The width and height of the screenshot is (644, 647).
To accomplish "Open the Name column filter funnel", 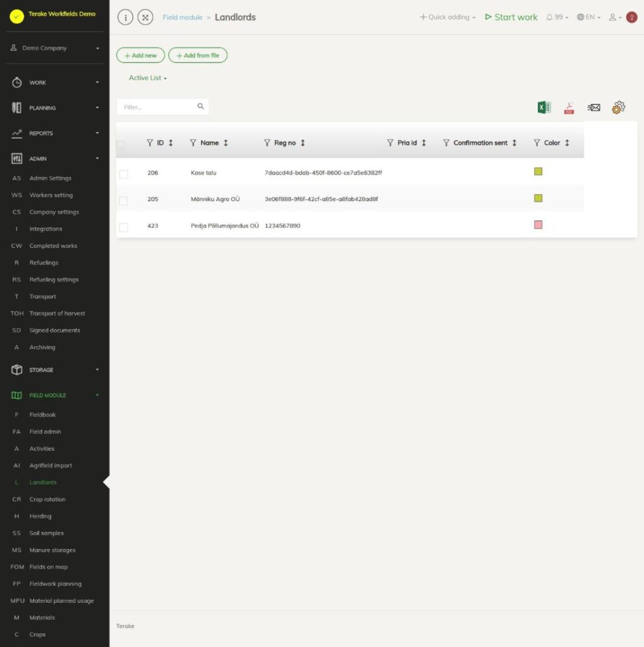I will tap(193, 143).
